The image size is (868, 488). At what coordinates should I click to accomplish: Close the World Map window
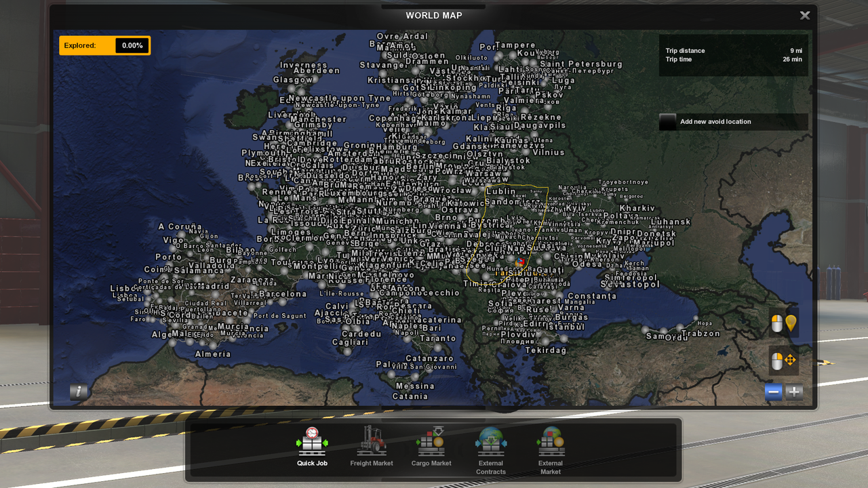click(x=805, y=15)
